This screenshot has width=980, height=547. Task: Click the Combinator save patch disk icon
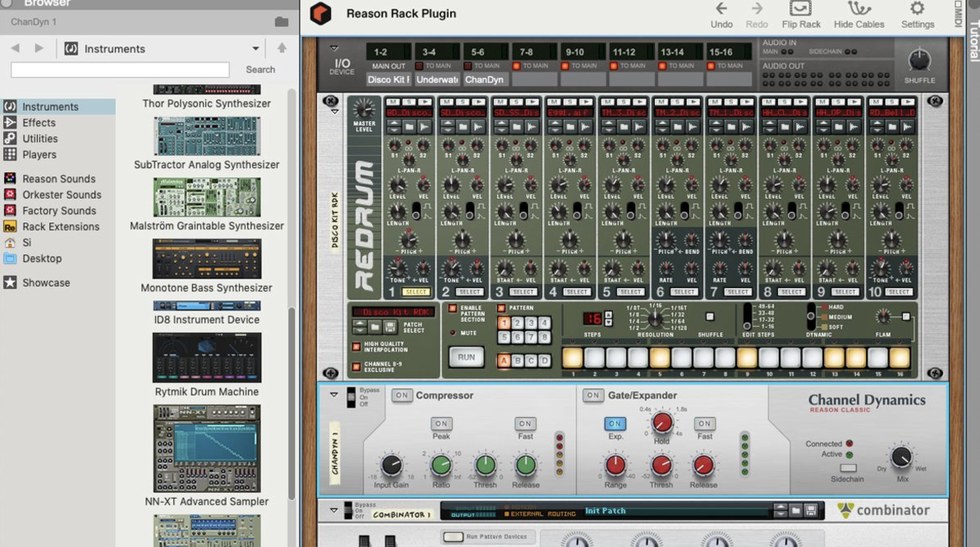click(811, 510)
